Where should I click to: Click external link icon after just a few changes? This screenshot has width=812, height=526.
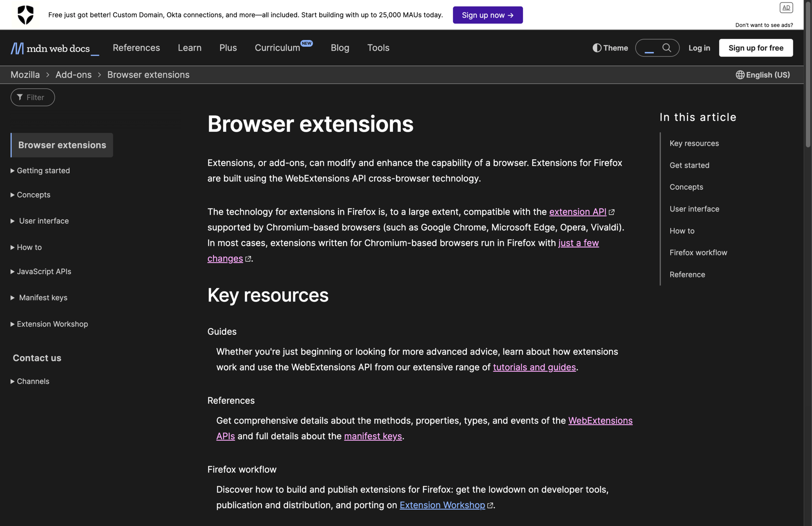(248, 259)
